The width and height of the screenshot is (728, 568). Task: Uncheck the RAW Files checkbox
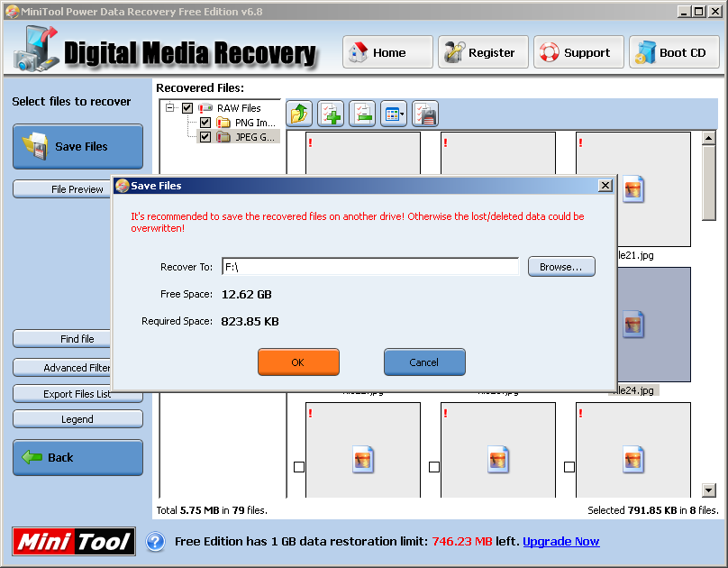pyautogui.click(x=187, y=108)
